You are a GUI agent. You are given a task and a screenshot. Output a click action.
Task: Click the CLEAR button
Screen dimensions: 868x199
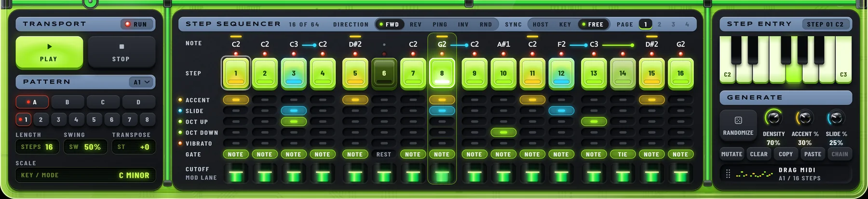(759, 154)
